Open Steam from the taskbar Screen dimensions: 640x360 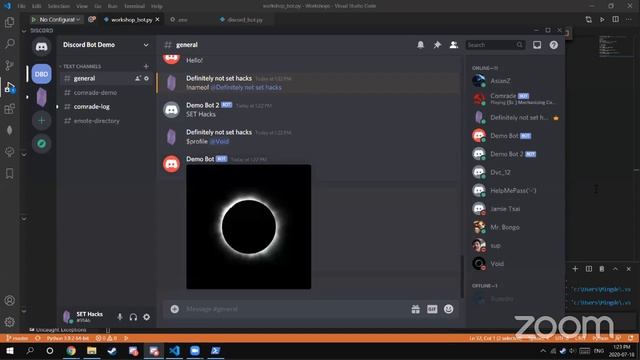click(x=112, y=351)
